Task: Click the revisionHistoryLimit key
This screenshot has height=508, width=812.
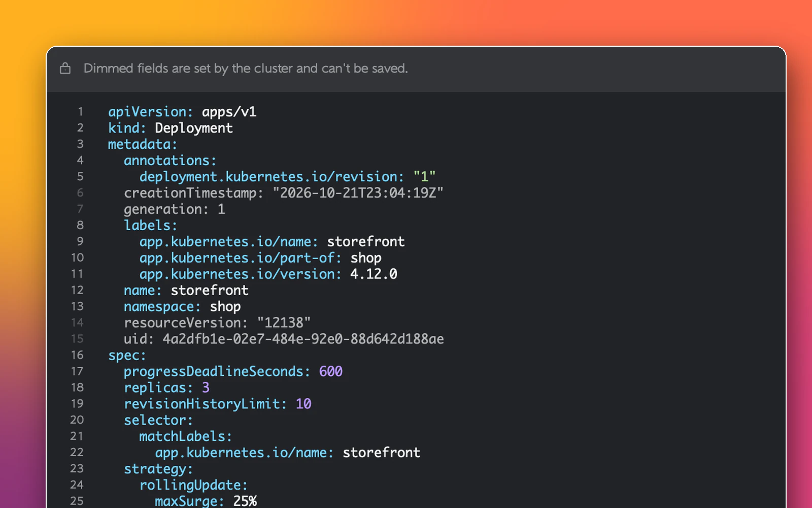Action: (206, 404)
